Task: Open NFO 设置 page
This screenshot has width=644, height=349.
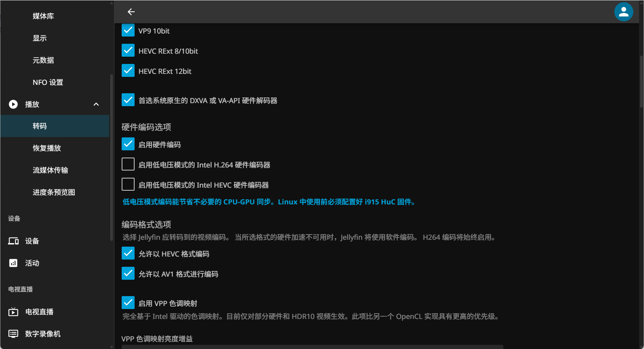Action: pos(48,82)
